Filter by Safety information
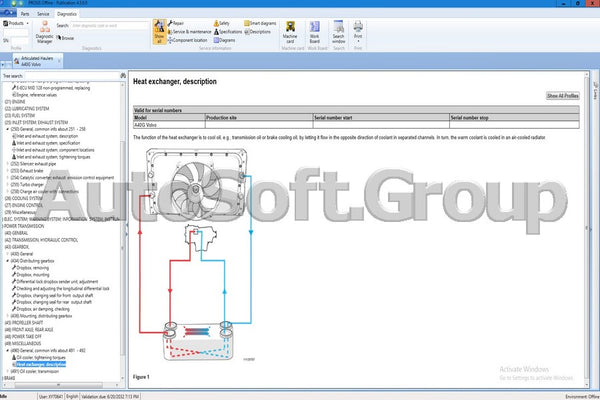Viewport: 600px width, 400px height. coord(222,23)
